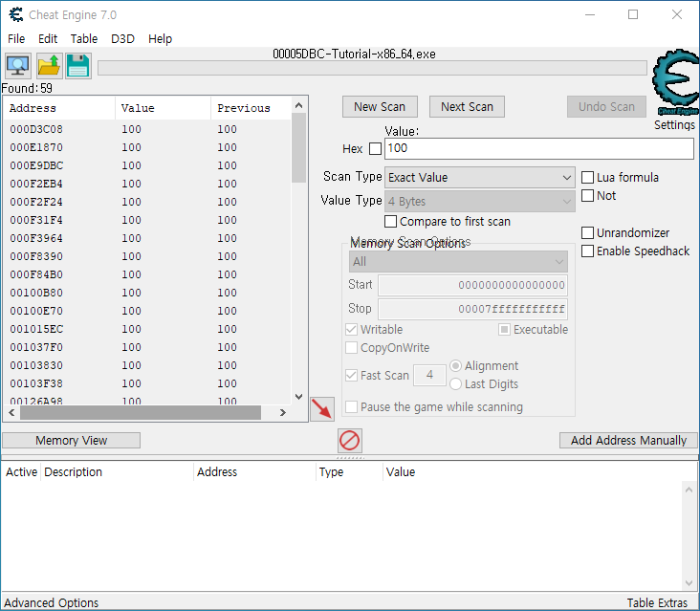
Task: Open the Value Type 4 Bytes dropdown
Action: coord(479,202)
